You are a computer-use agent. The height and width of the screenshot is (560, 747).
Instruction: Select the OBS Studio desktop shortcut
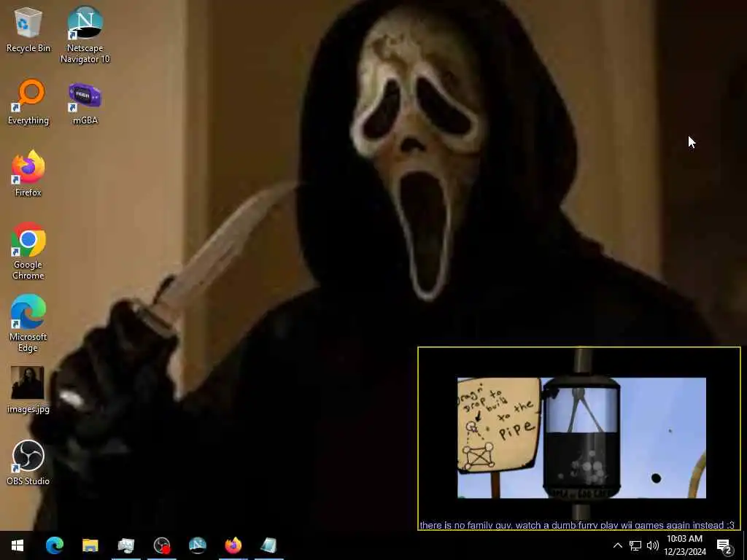[x=28, y=462]
